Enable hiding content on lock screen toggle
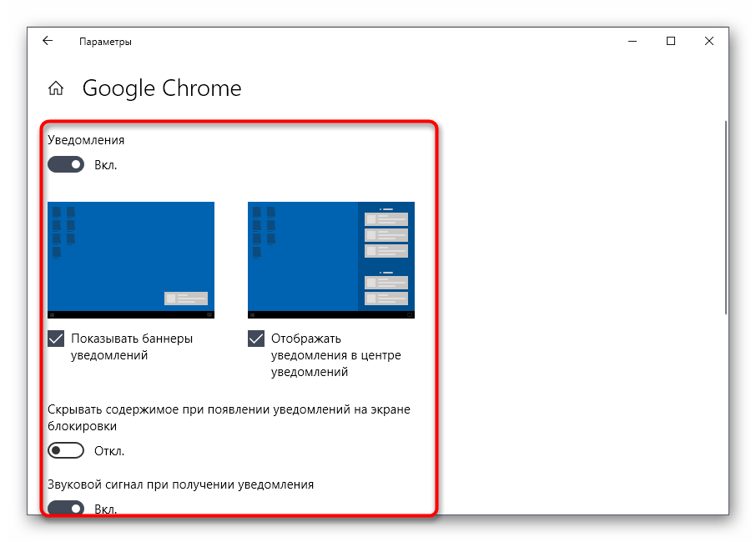This screenshot has height=542, width=756. pos(66,450)
